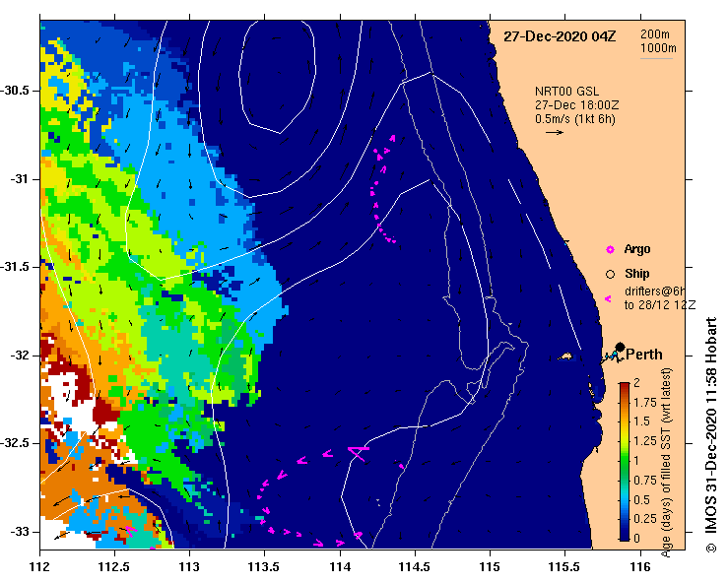The width and height of the screenshot is (728, 583).
Task: Click the color bar value 0.75
Action: click(x=645, y=481)
